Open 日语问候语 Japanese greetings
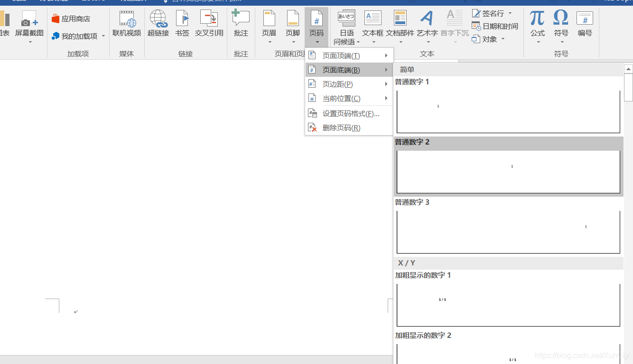The height and width of the screenshot is (364, 633). click(x=347, y=27)
